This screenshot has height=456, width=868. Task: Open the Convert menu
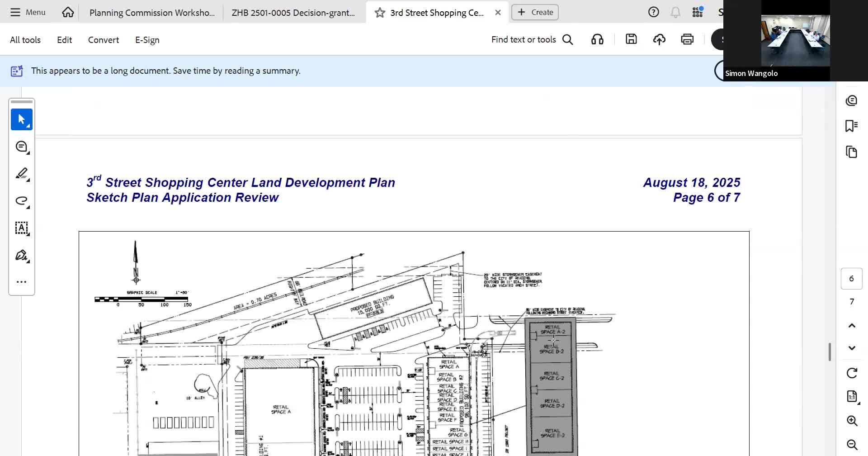pyautogui.click(x=104, y=40)
